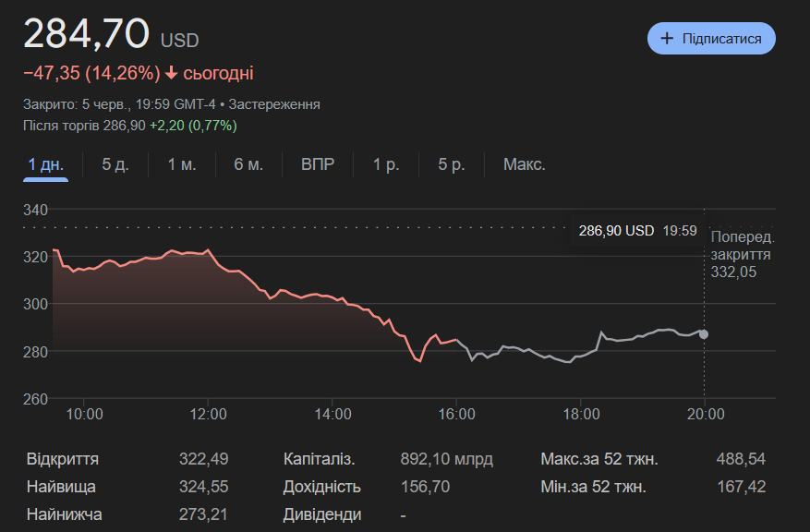Click the Після торгів 286,90 text

[84, 126]
